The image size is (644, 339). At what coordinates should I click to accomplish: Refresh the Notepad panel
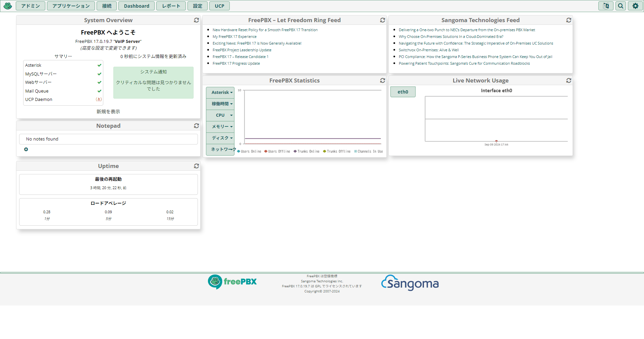pyautogui.click(x=196, y=126)
